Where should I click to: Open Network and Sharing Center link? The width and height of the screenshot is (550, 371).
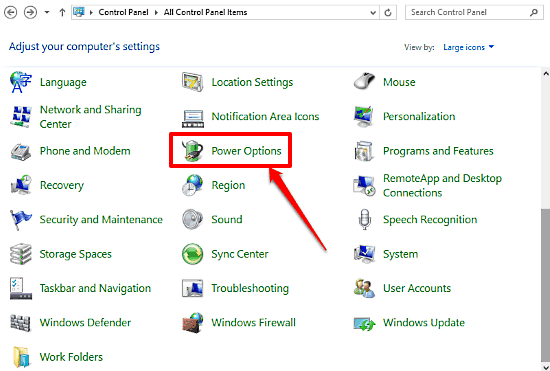coord(90,116)
